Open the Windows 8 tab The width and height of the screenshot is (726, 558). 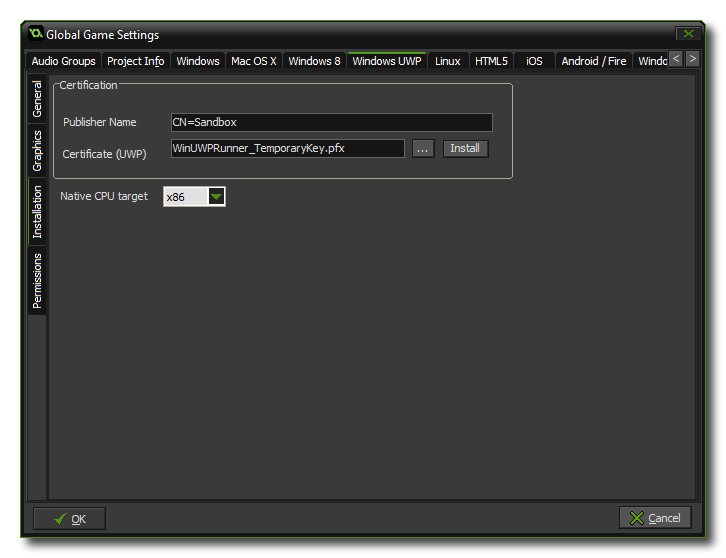coord(314,61)
